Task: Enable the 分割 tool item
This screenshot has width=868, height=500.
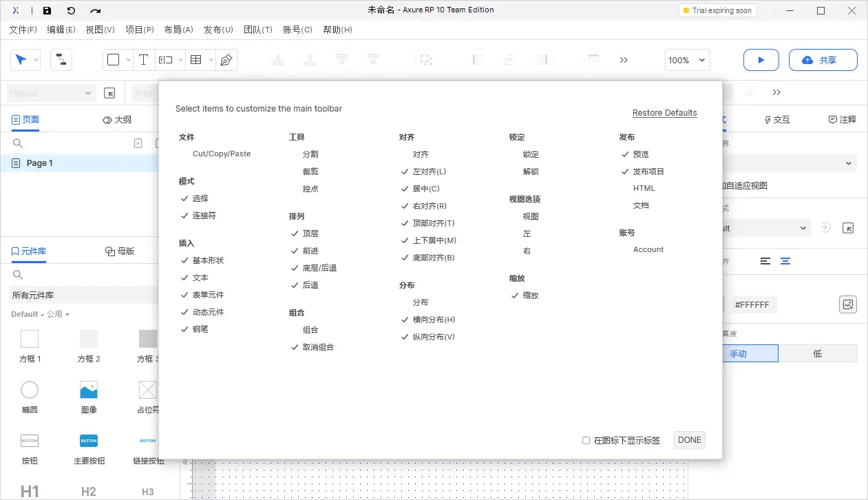Action: click(310, 154)
